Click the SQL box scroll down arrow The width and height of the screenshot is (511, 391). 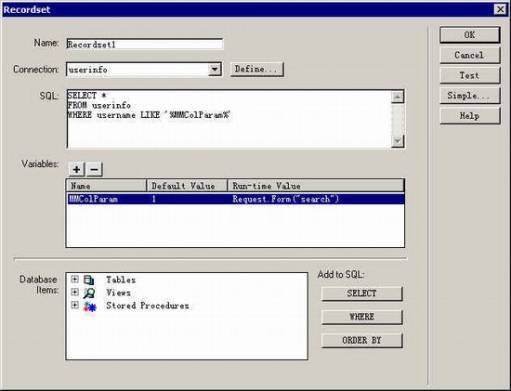pyautogui.click(x=398, y=141)
